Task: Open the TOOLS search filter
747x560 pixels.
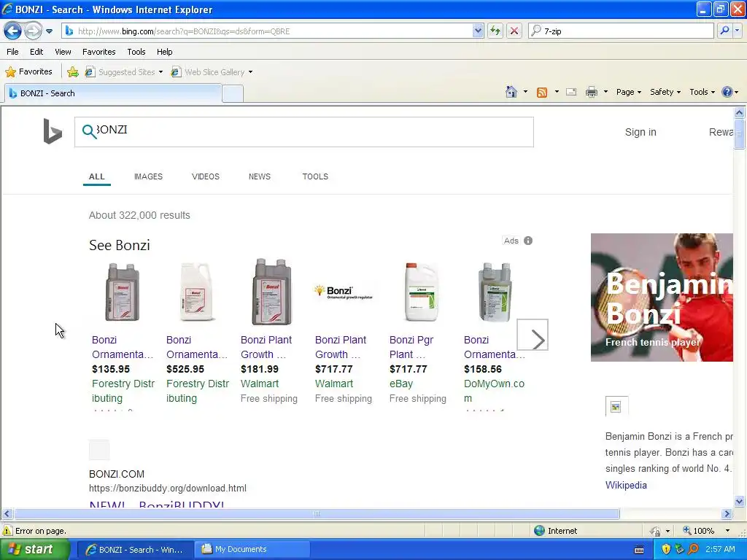Action: pos(315,176)
